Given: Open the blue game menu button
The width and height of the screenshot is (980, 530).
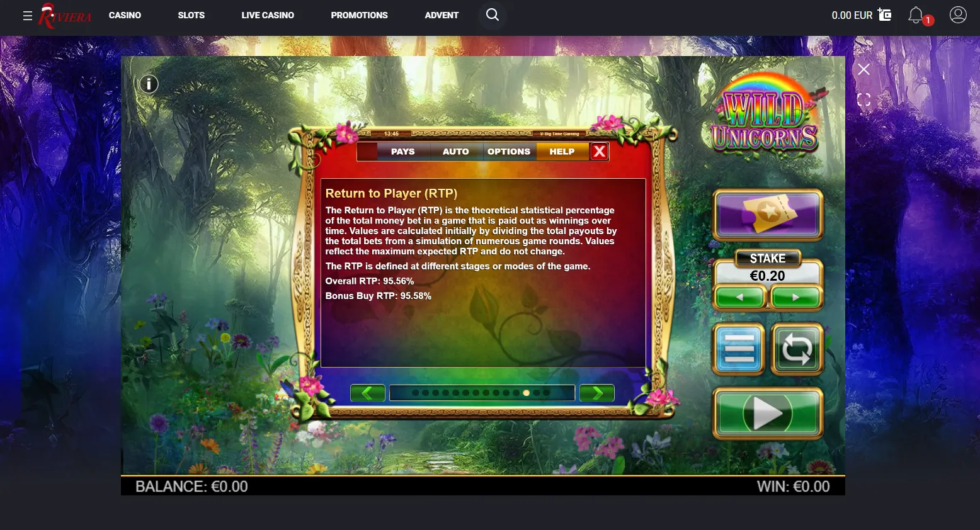Looking at the screenshot, I should (x=739, y=349).
